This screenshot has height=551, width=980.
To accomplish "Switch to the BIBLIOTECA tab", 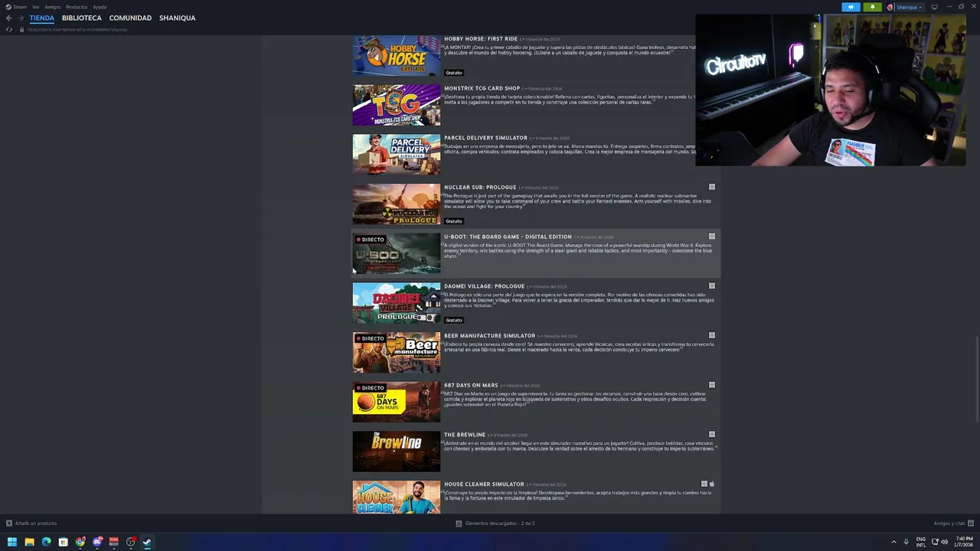I will [x=82, y=18].
